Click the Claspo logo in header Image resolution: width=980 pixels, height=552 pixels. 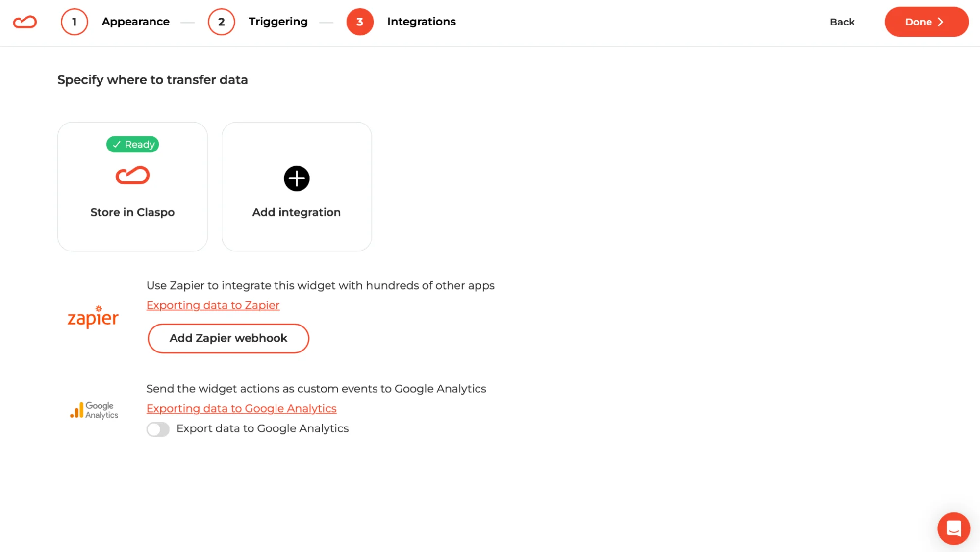click(25, 22)
